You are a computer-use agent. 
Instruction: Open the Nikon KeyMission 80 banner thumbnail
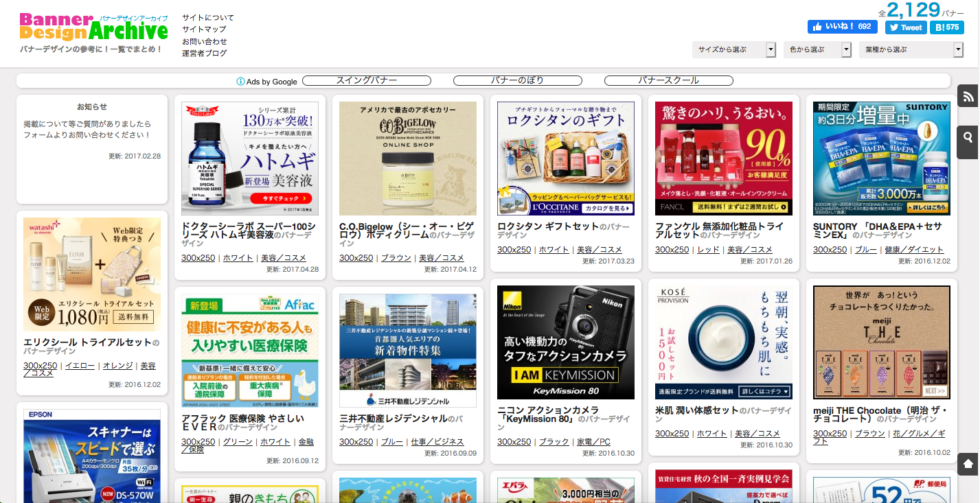[566, 342]
